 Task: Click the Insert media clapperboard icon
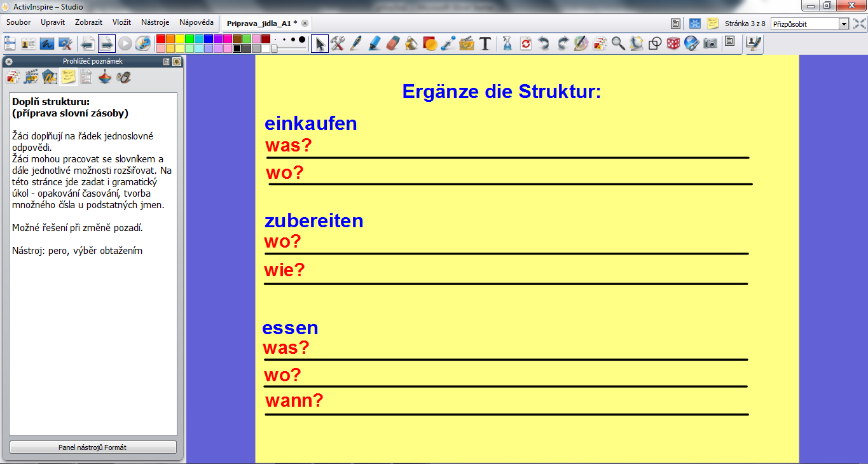467,43
